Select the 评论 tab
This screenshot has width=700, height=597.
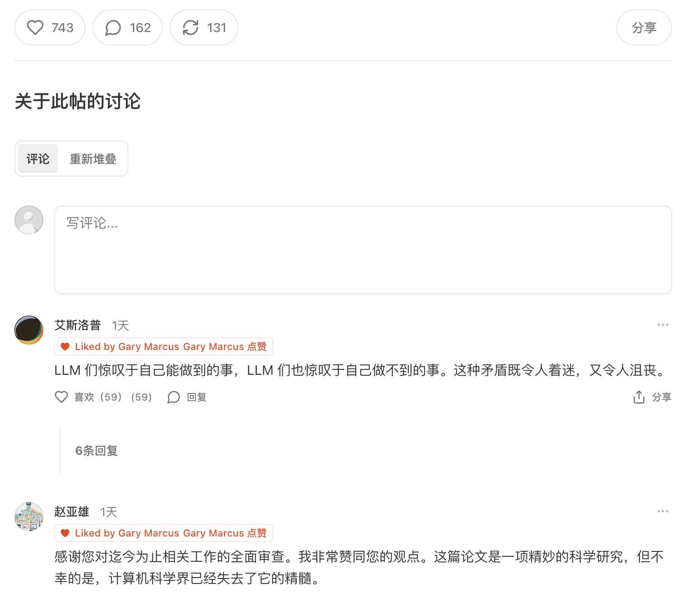tap(37, 159)
